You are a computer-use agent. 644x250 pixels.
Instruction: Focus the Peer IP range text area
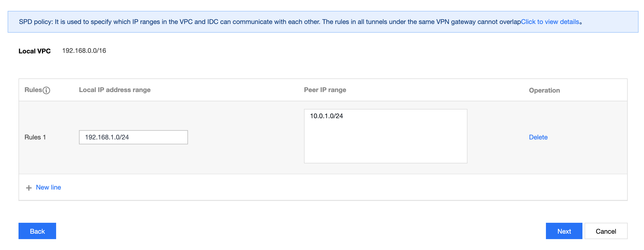click(385, 136)
